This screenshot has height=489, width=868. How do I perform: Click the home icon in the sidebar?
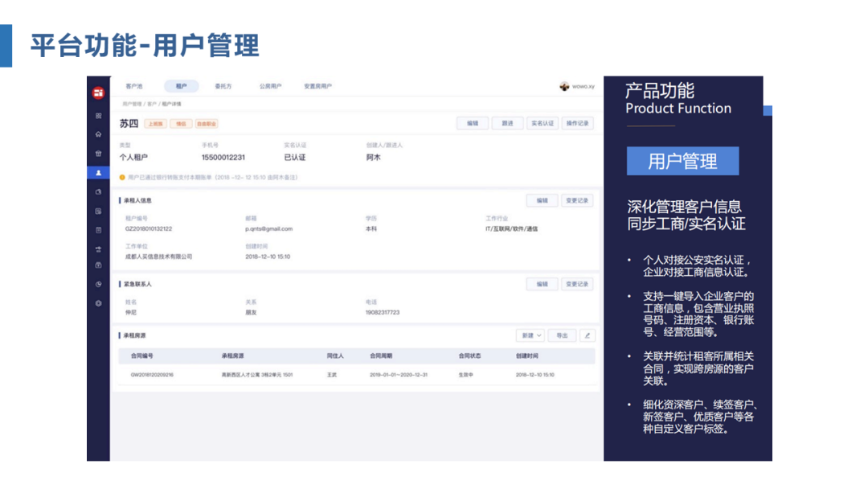coord(99,134)
